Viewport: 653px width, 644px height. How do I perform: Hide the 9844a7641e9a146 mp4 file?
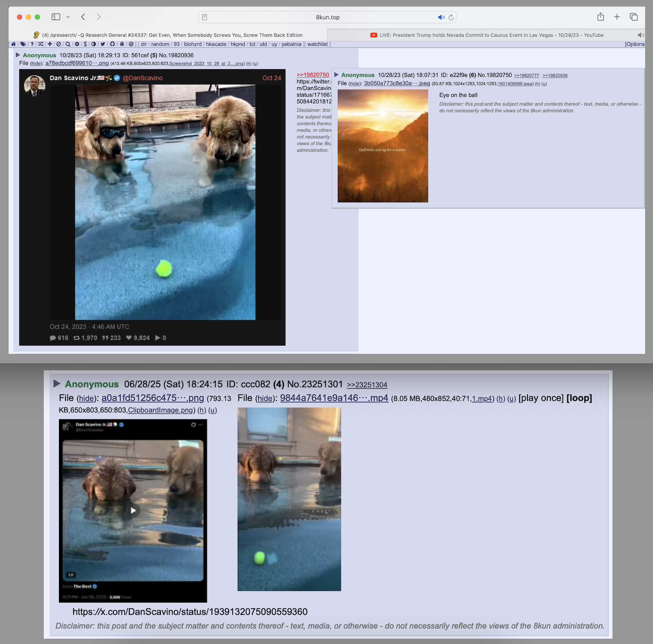click(265, 399)
